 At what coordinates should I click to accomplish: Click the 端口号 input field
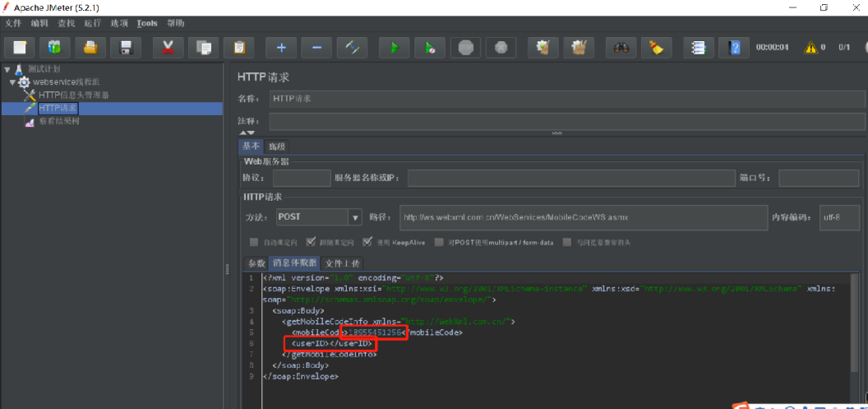(x=819, y=178)
